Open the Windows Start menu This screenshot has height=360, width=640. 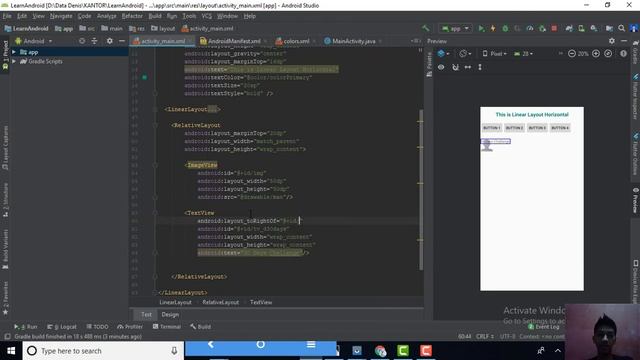click(x=11, y=351)
